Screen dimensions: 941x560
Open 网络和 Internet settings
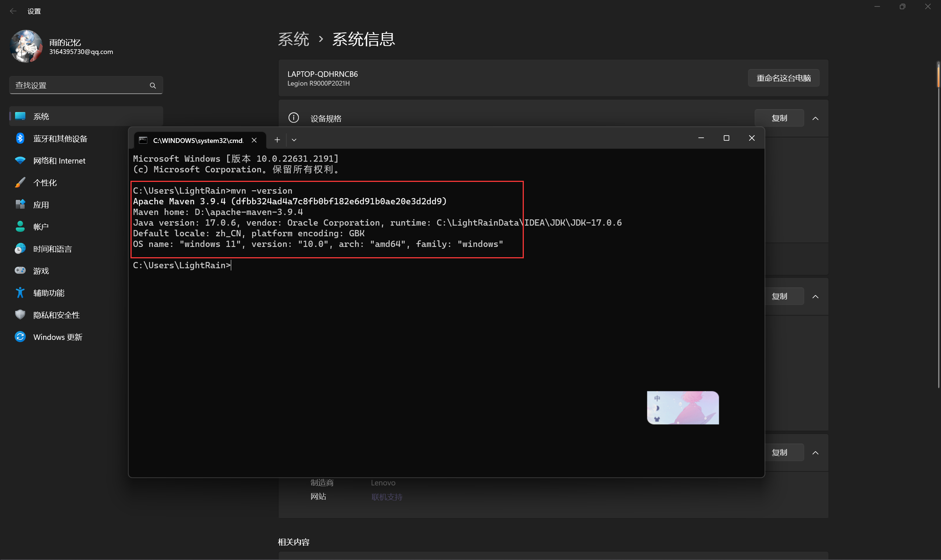pyautogui.click(x=59, y=161)
